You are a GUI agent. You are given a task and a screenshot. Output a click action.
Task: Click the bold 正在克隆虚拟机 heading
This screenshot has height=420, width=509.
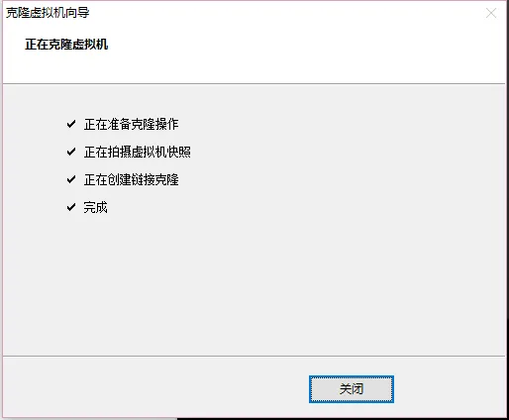pos(66,45)
